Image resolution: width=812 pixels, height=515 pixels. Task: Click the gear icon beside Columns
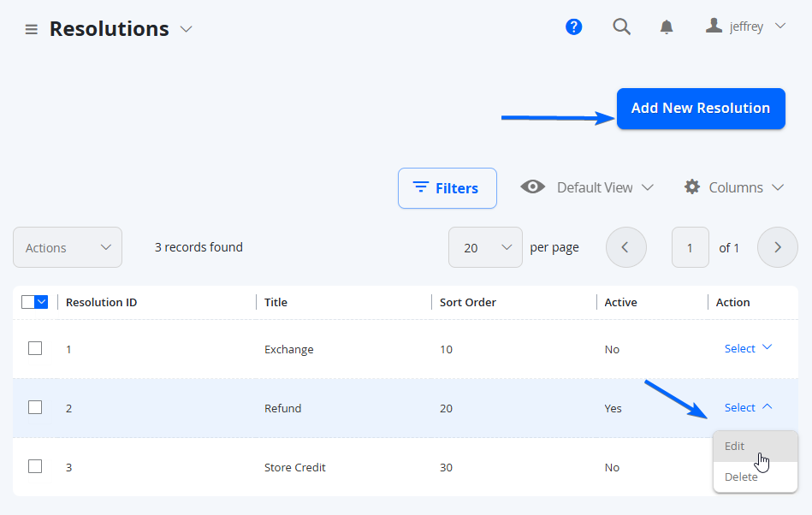(x=692, y=186)
